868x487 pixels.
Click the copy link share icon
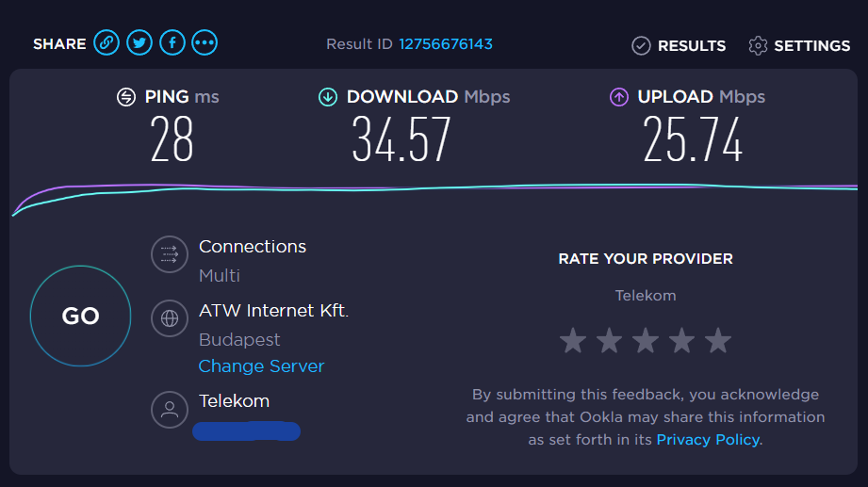(106, 43)
